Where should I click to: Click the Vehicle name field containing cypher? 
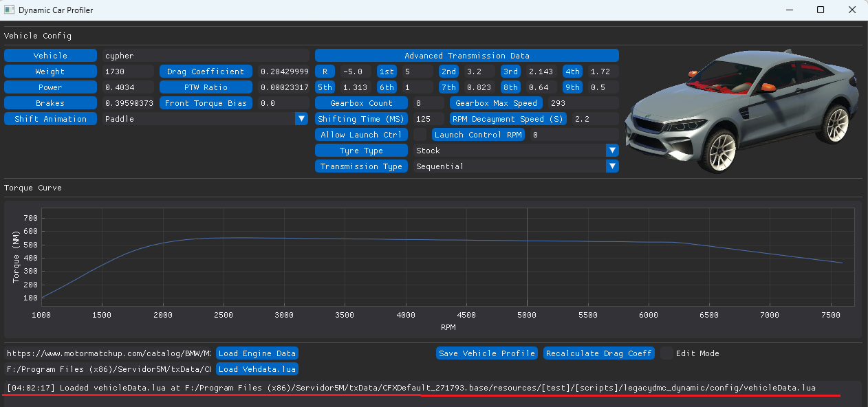click(x=205, y=56)
